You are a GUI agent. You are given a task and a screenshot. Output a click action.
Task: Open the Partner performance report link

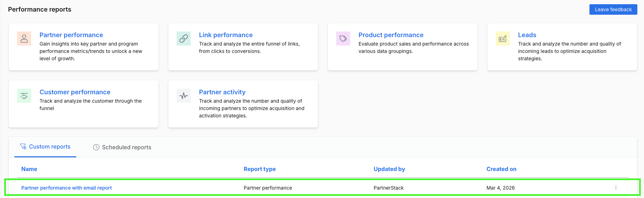pyautogui.click(x=71, y=35)
